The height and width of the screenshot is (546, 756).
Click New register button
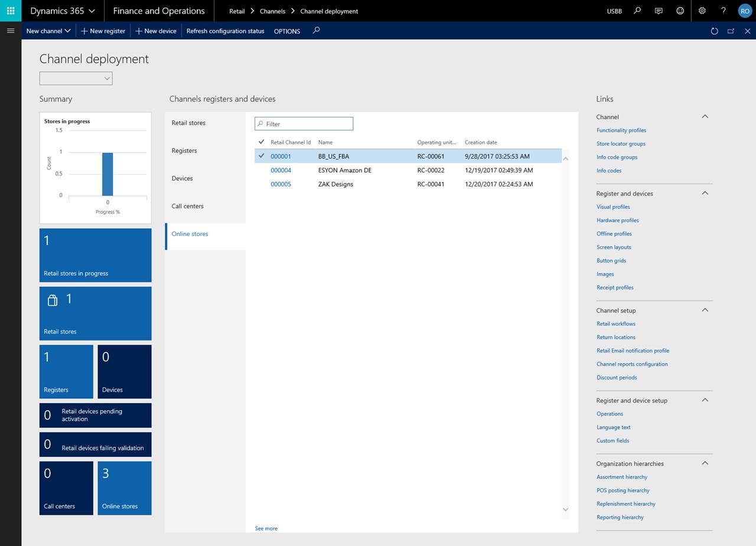pos(103,31)
